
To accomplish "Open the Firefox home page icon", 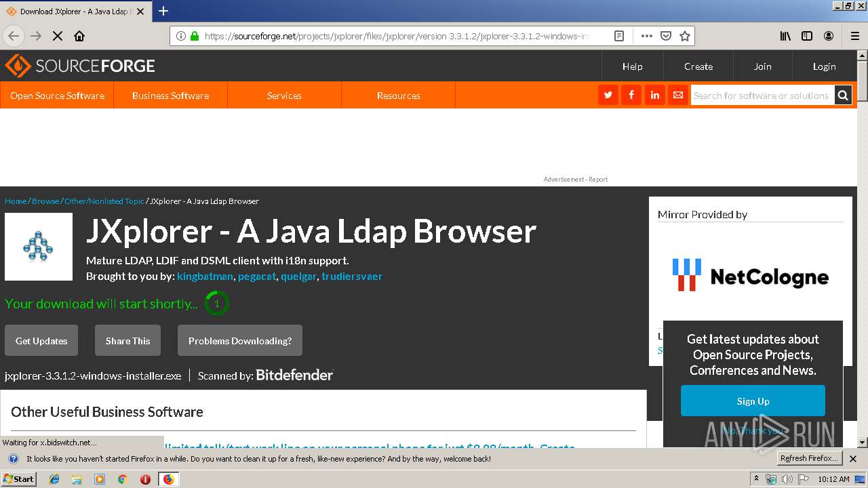I will [79, 36].
